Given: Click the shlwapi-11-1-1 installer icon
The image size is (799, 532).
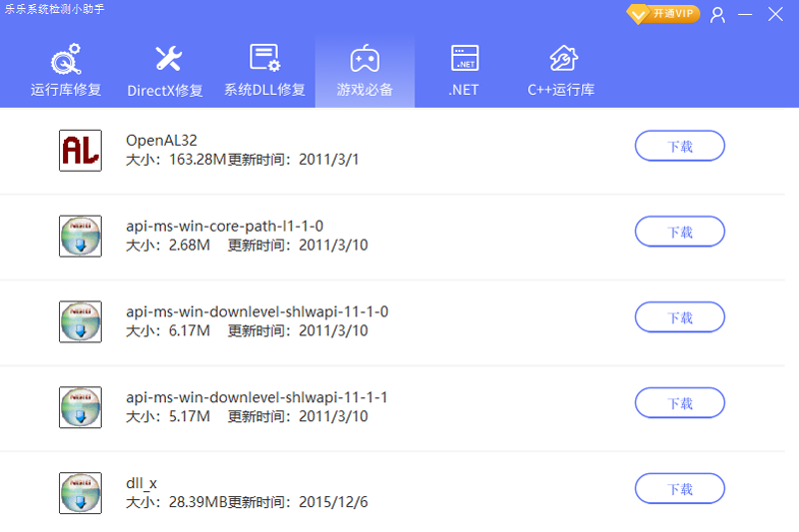Looking at the screenshot, I should tap(80, 407).
